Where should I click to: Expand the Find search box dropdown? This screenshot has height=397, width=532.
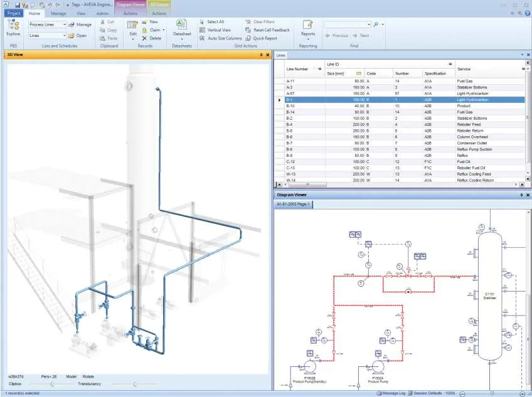pyautogui.click(x=369, y=24)
